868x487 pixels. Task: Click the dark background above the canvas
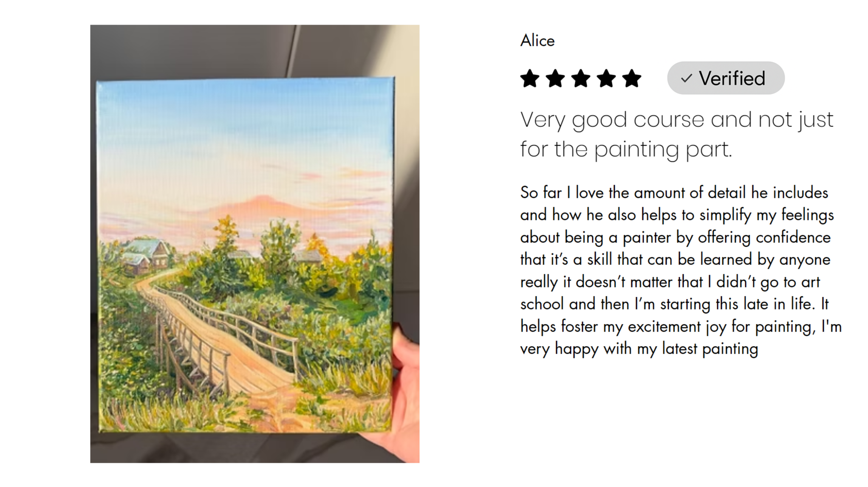191,51
